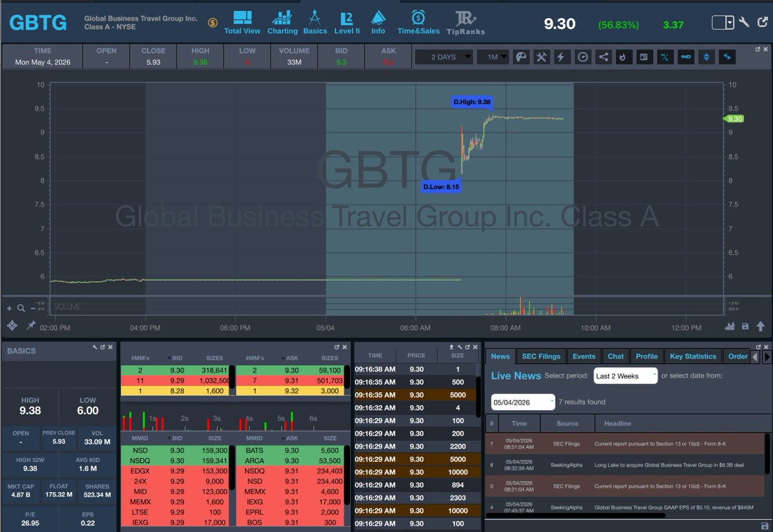Save news panel via floppy icon
The height and width of the screenshot is (532, 773).
764,526
